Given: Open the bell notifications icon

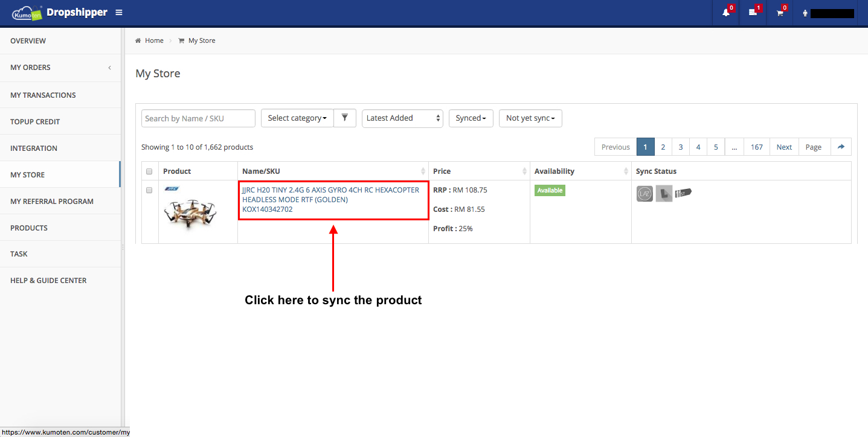Looking at the screenshot, I should pos(726,13).
